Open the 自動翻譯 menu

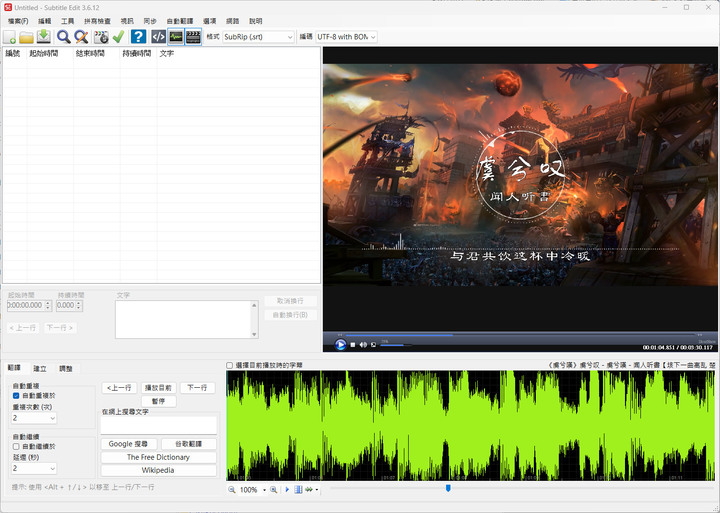[180, 21]
